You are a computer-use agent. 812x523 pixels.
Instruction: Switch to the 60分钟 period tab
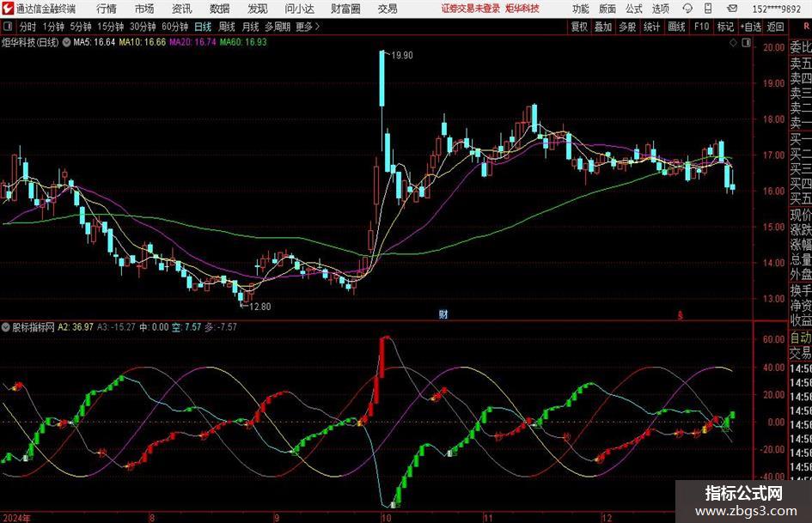(174, 27)
